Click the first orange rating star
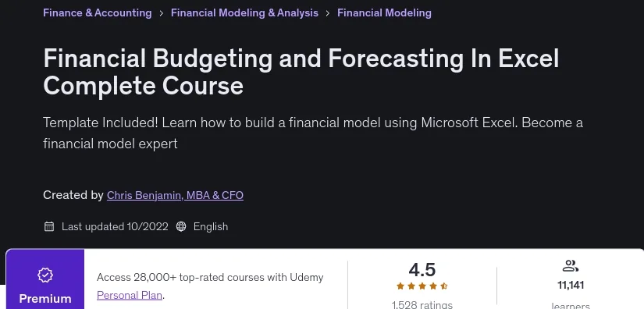644x309 pixels. pos(400,286)
